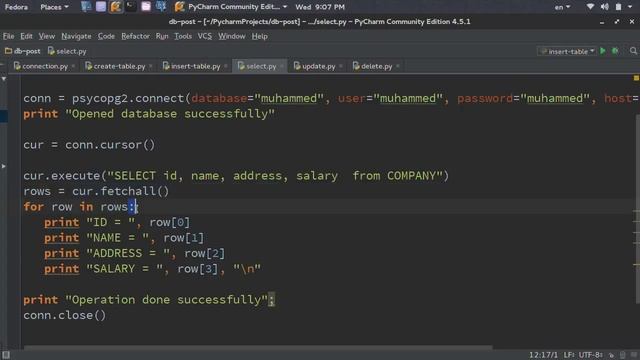Open the View menu
This screenshot has width=640, height=360.
pyautogui.click(x=47, y=36)
